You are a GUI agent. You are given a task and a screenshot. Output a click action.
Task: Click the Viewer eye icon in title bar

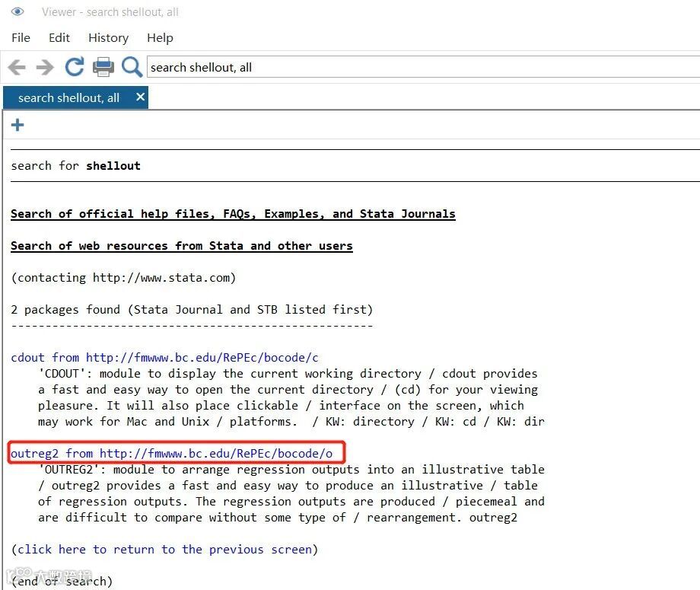coord(17,11)
